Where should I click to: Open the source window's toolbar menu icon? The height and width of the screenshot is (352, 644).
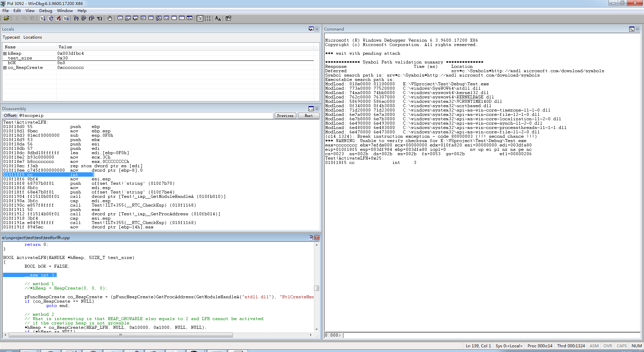[311, 237]
